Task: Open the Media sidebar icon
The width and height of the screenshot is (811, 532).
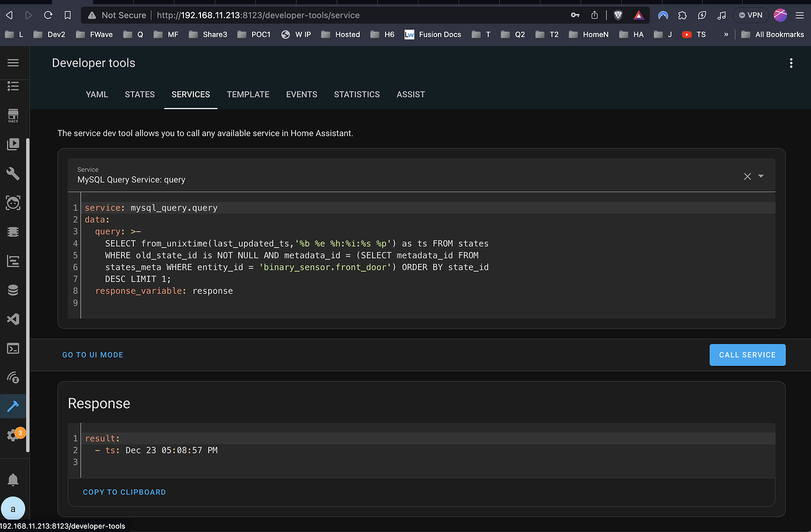Action: click(x=13, y=144)
